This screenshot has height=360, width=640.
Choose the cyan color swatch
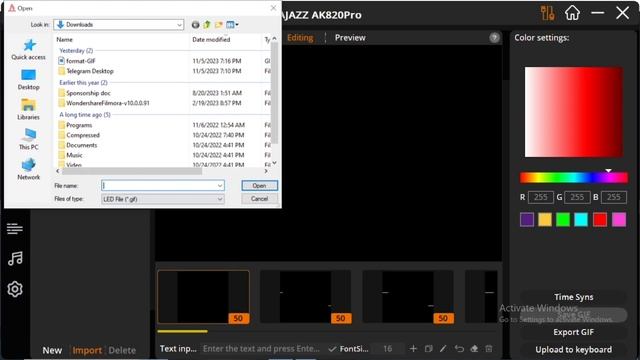click(x=581, y=220)
